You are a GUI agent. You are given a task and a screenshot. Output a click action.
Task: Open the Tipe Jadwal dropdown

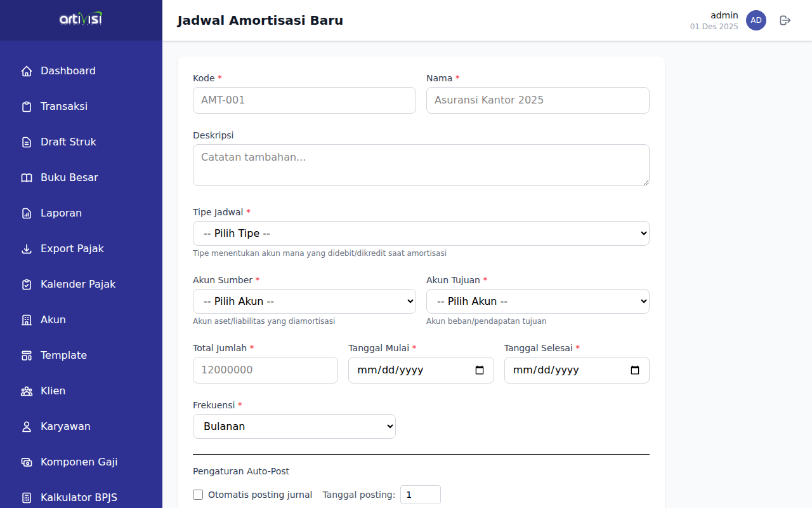[x=421, y=233]
